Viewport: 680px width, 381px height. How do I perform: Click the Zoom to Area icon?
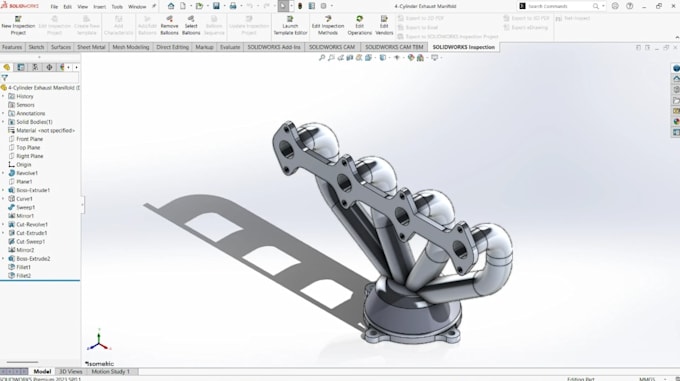331,58
